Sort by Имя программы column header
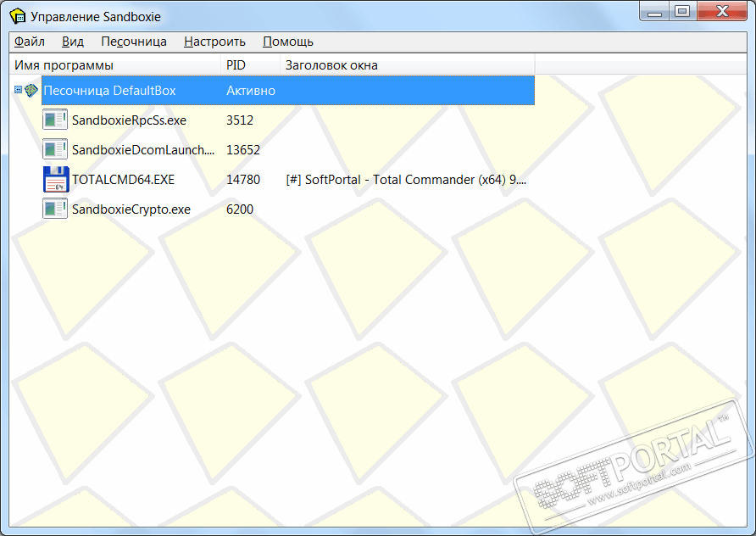 point(114,65)
